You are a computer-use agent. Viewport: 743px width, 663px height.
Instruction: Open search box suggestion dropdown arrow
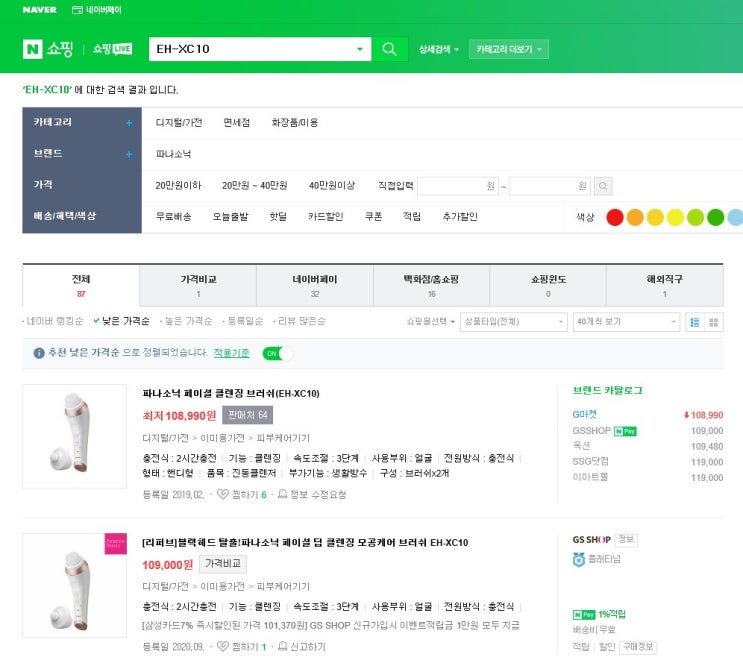click(360, 49)
